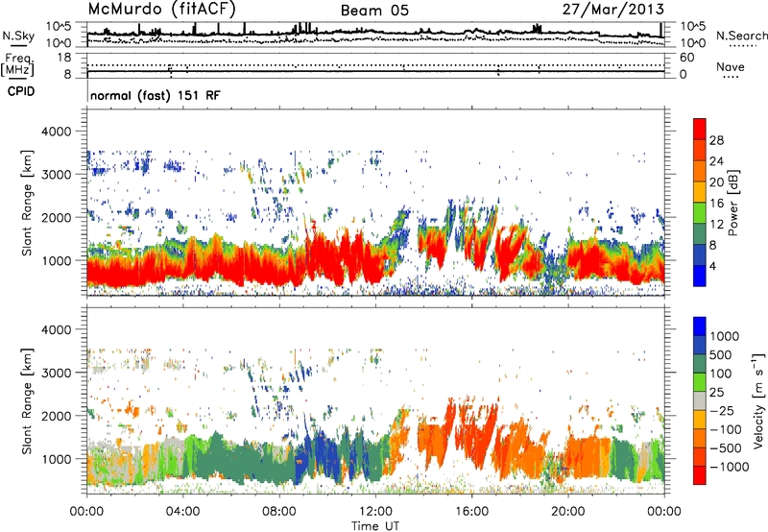Click the frequency axis value '18'
This screenshot has height=532, width=768.
click(x=64, y=58)
